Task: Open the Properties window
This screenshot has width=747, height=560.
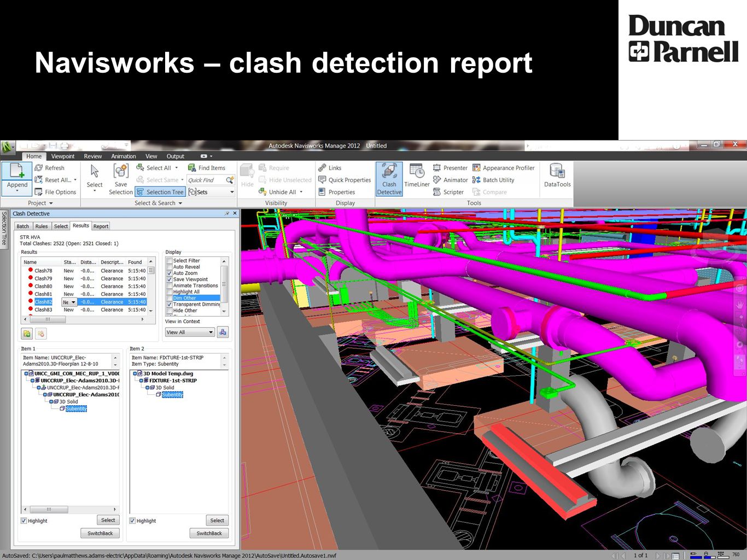Action: point(336,192)
